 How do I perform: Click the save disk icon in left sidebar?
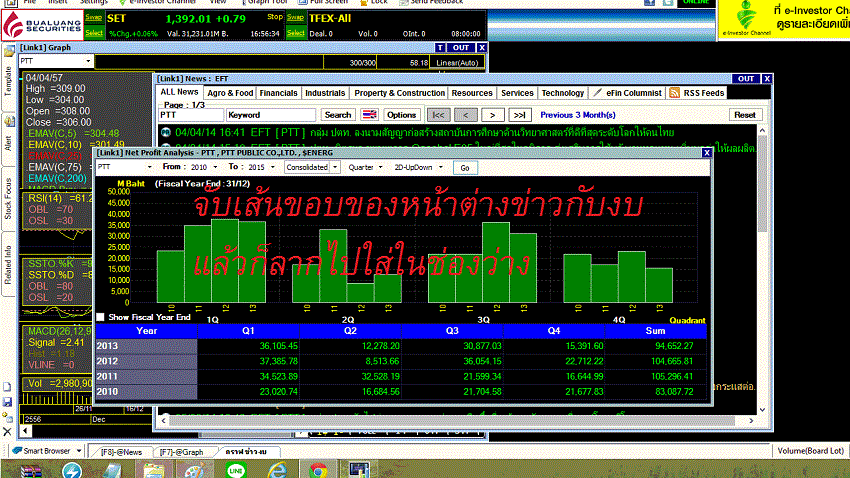pos(7,402)
